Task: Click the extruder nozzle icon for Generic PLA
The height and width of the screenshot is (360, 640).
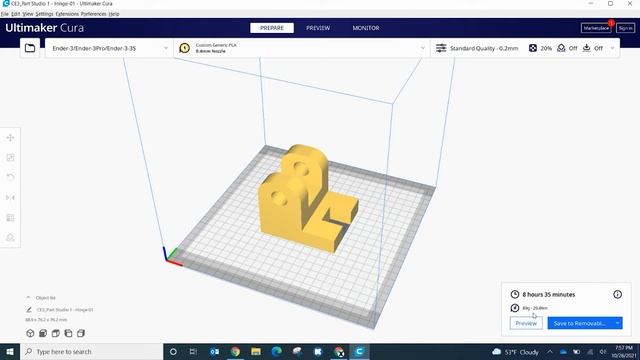Action: point(184,48)
